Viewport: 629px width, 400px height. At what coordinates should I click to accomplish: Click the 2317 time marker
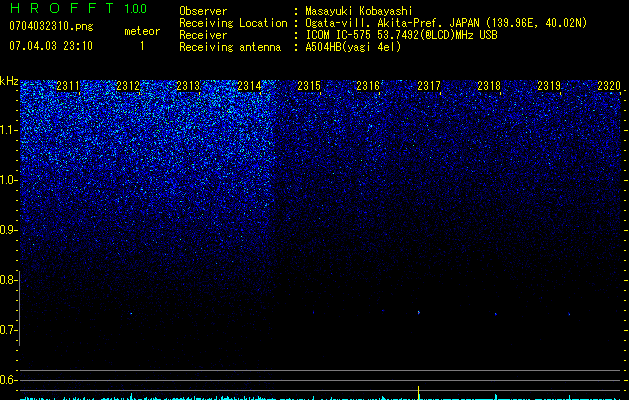click(429, 85)
